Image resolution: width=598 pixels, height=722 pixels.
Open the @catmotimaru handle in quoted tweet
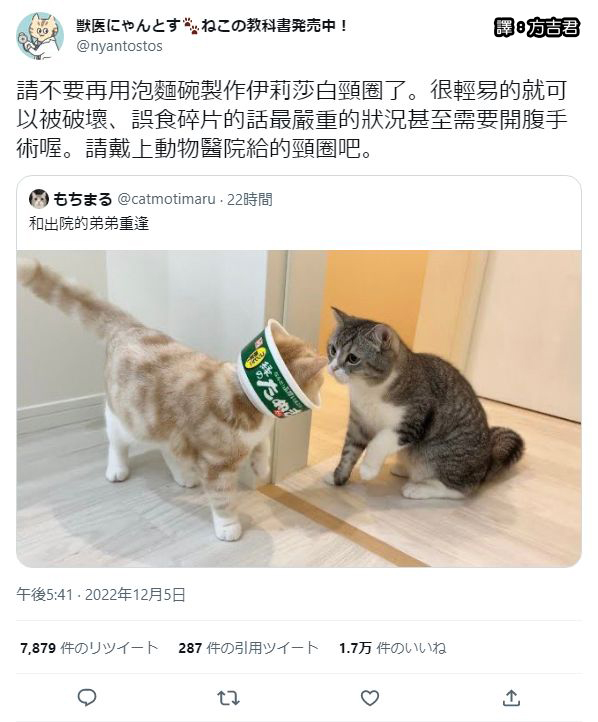point(167,199)
